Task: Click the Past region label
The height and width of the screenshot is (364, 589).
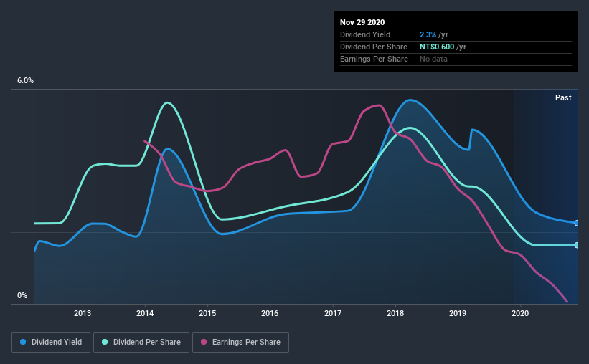Action: click(x=563, y=97)
